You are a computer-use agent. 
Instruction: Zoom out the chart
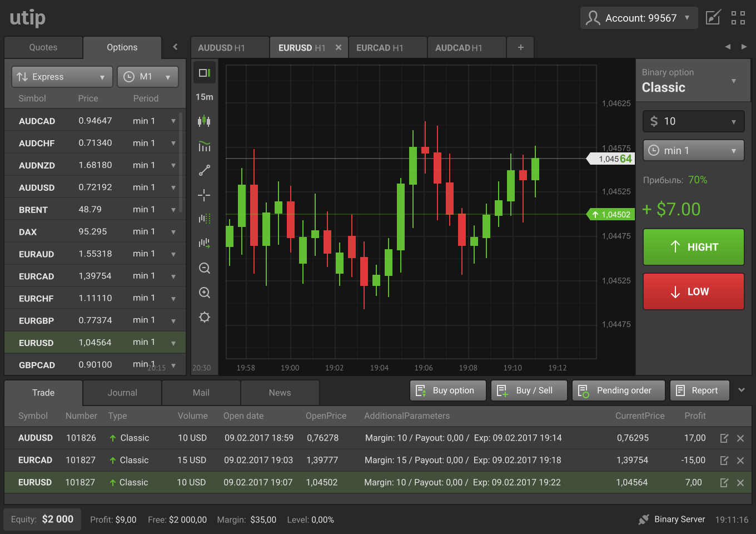point(204,268)
